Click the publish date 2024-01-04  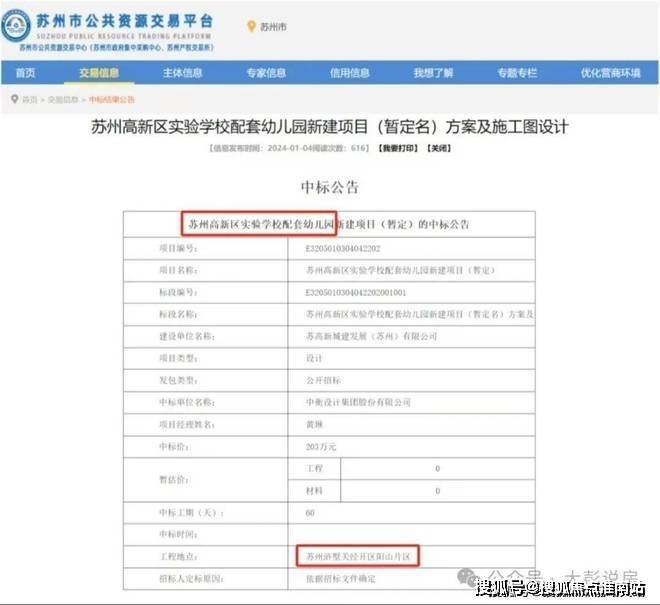click(290, 148)
